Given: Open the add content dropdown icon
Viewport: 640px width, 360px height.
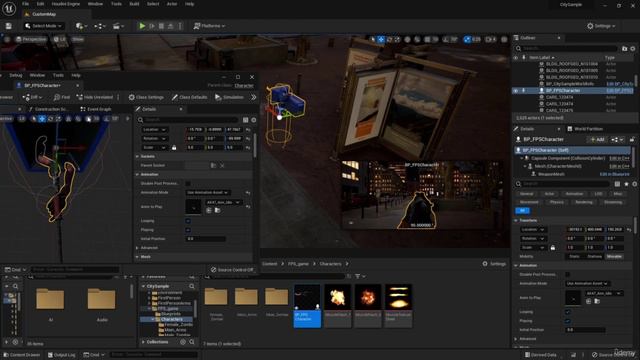Looking at the screenshot, I should (x=81, y=26).
